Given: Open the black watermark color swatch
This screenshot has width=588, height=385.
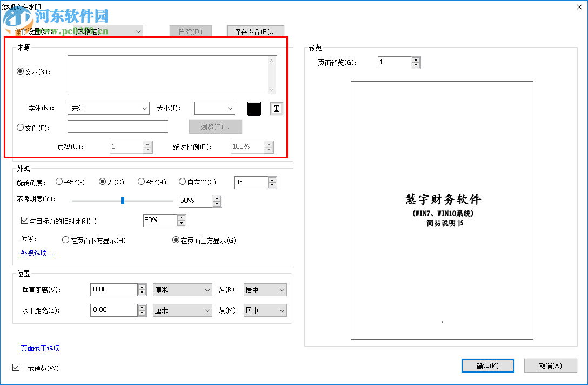Looking at the screenshot, I should tap(253, 108).
